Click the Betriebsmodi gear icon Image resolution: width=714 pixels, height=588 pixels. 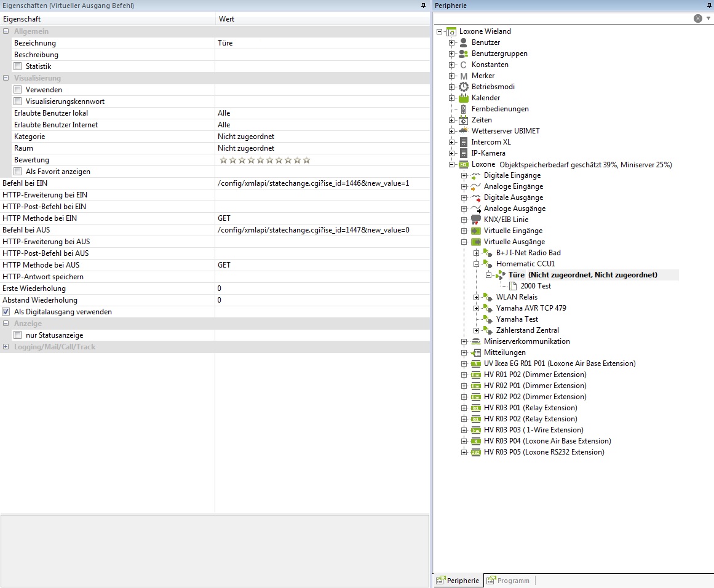pyautogui.click(x=464, y=87)
